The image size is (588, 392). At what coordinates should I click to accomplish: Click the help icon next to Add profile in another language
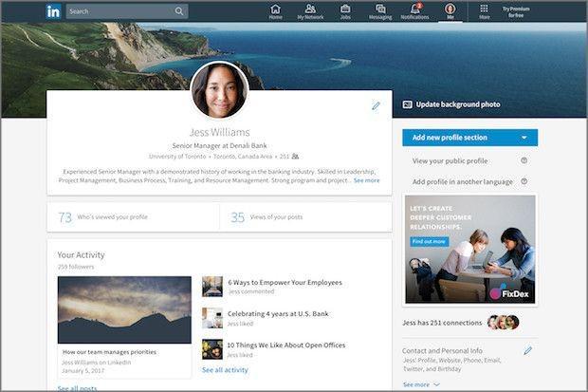524,181
